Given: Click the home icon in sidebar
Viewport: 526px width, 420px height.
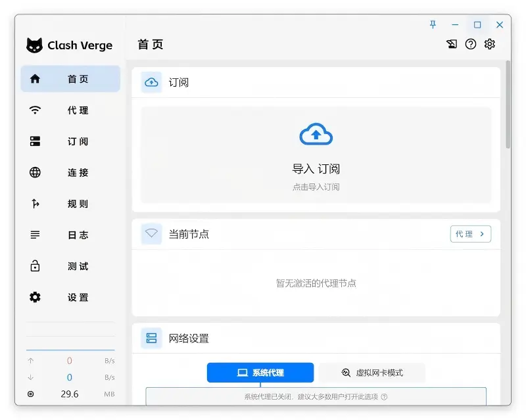Looking at the screenshot, I should click(x=35, y=79).
